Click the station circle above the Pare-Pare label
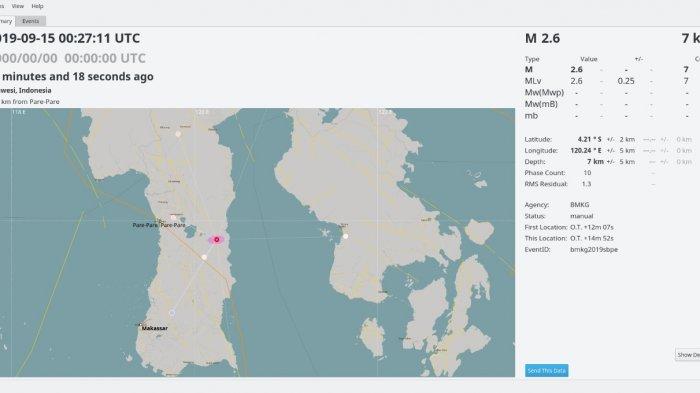The height and width of the screenshot is (393, 700). tap(173, 217)
